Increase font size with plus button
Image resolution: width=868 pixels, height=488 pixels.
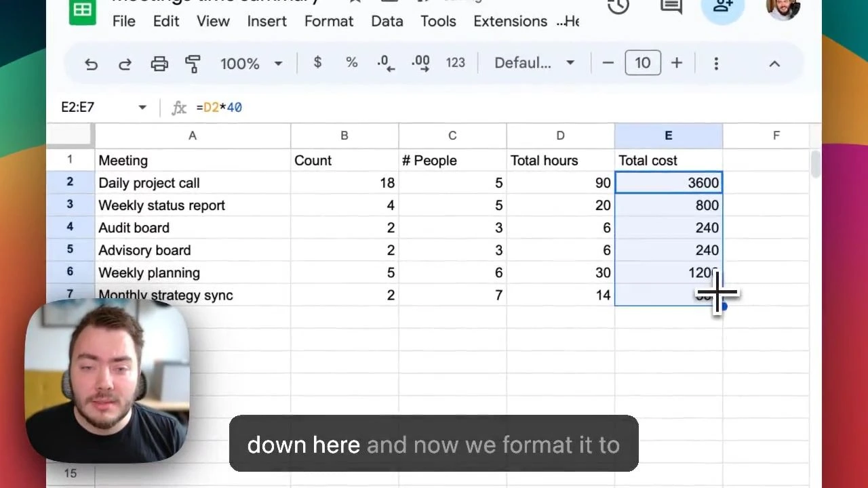[677, 63]
